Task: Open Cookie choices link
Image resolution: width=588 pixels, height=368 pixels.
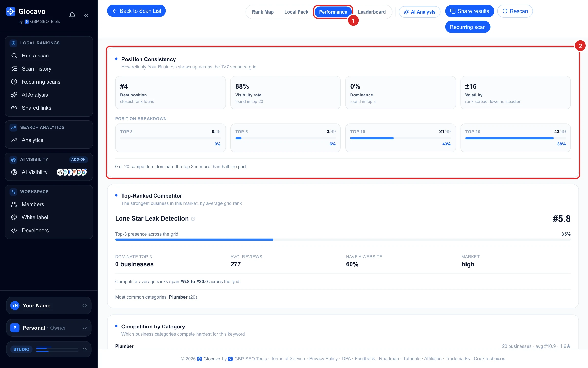Action: pos(489,359)
